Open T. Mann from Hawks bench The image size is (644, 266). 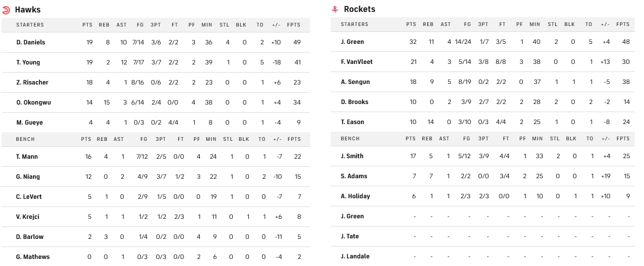tap(27, 157)
